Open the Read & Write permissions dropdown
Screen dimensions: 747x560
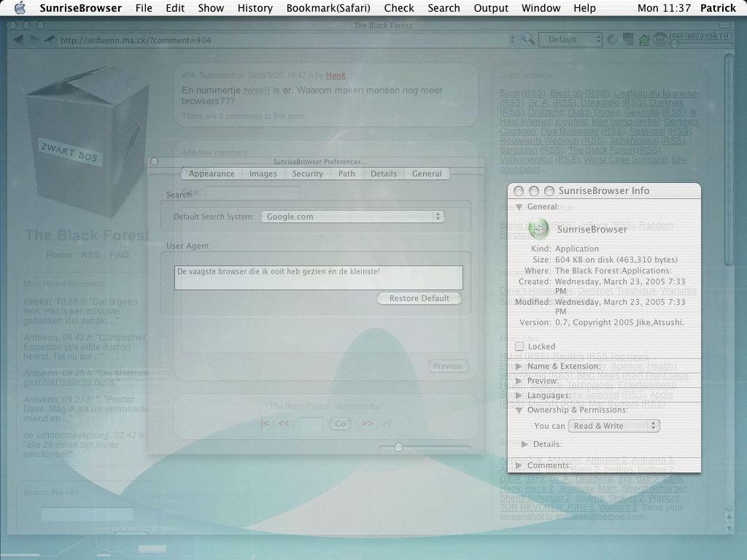pos(614,426)
